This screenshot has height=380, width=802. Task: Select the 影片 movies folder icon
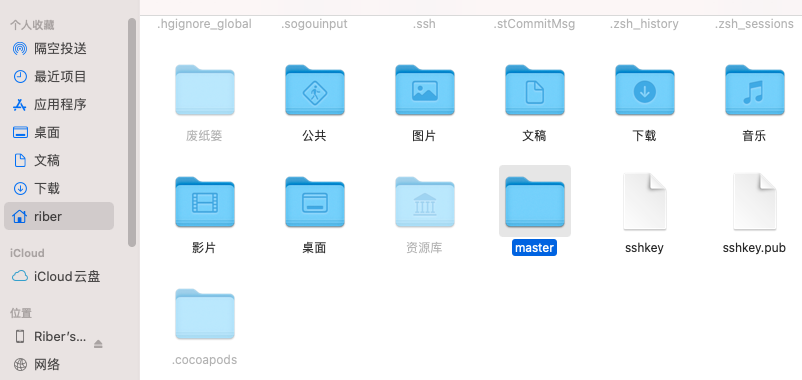pos(205,202)
